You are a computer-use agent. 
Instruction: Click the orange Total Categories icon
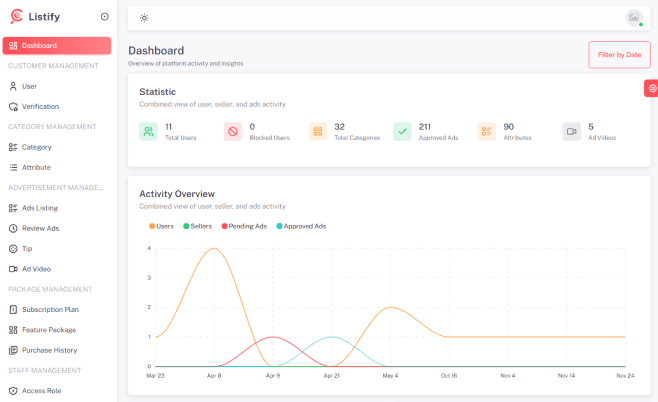coord(318,131)
